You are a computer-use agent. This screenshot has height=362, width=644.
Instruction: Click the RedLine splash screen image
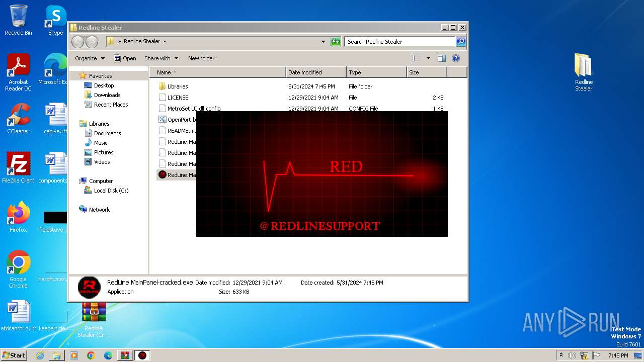322,174
